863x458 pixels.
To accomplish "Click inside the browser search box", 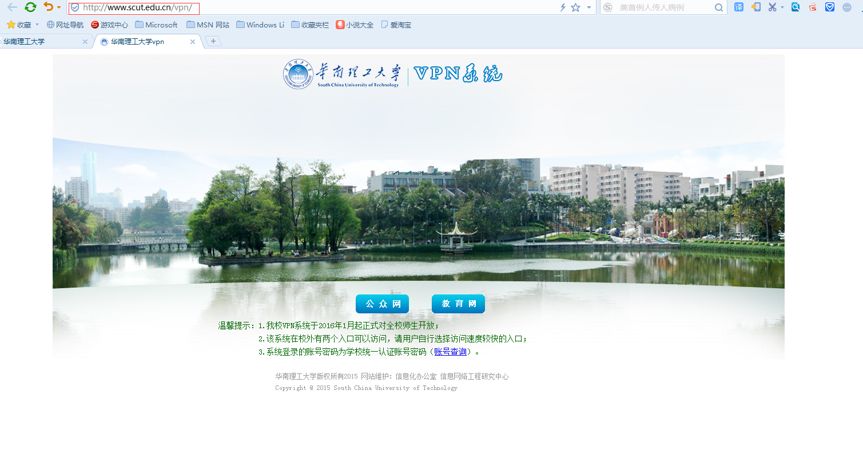I will (x=663, y=8).
